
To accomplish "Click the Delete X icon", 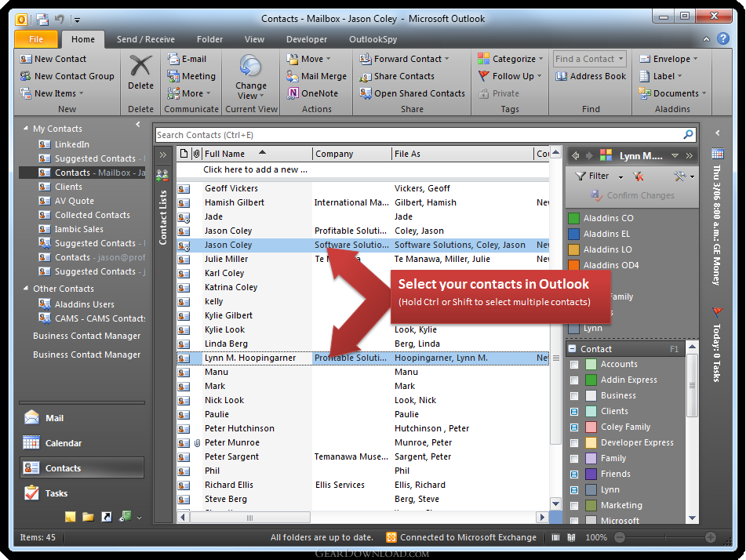I will click(x=141, y=66).
